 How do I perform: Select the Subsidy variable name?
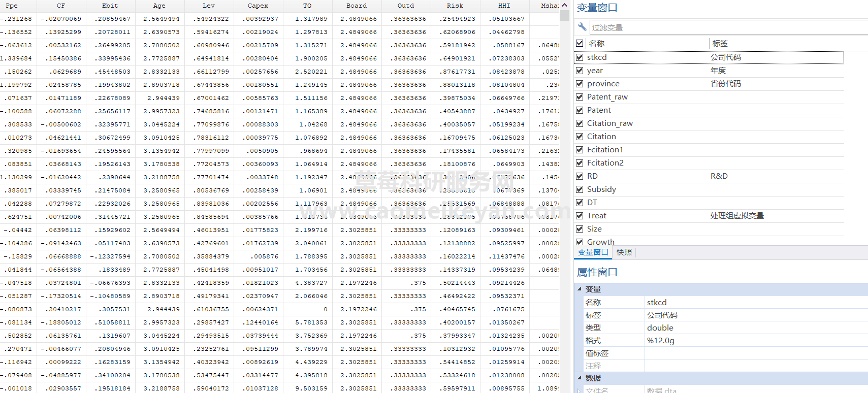(601, 189)
